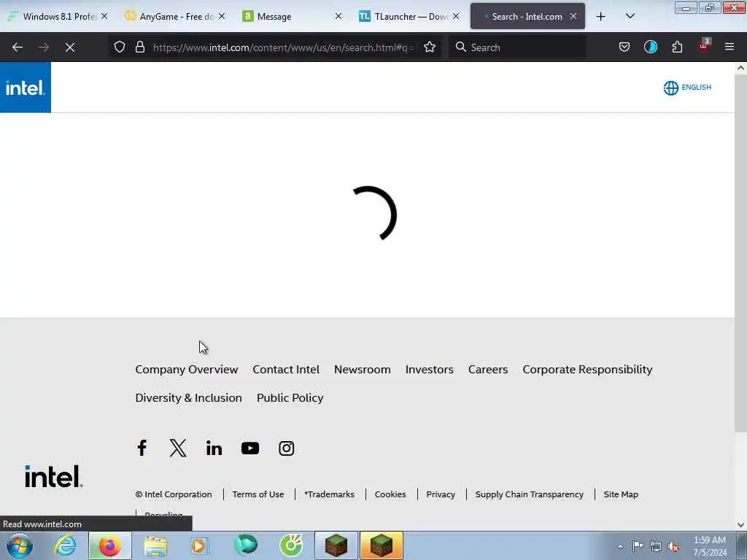
Task: Open the Privacy link
Action: [440, 494]
